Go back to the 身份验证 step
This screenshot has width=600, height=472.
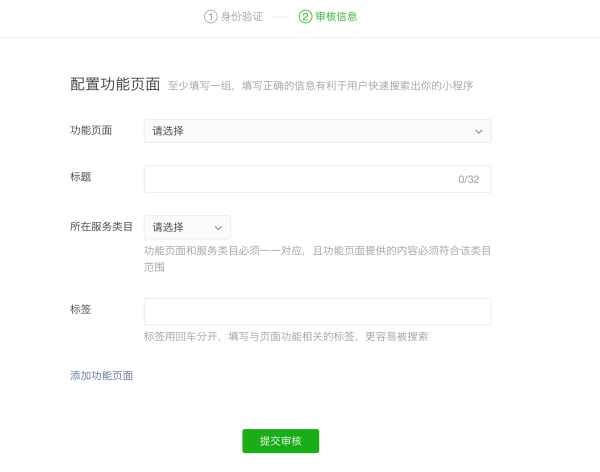(241, 17)
